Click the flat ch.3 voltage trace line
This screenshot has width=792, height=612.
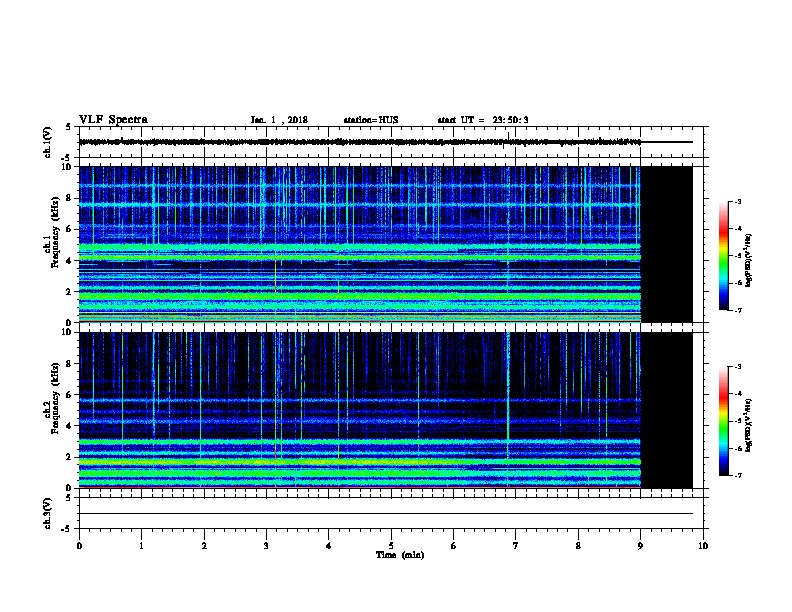[x=386, y=514]
